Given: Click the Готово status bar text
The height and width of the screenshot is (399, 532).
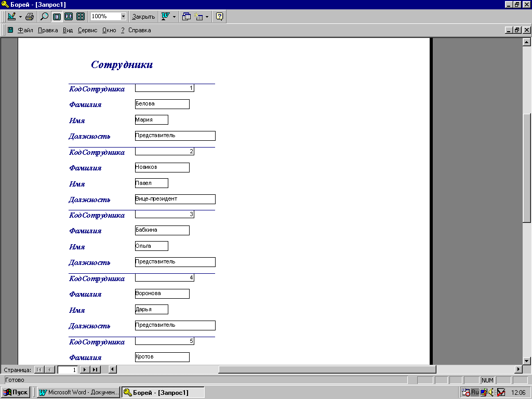Looking at the screenshot, I should pos(15,380).
